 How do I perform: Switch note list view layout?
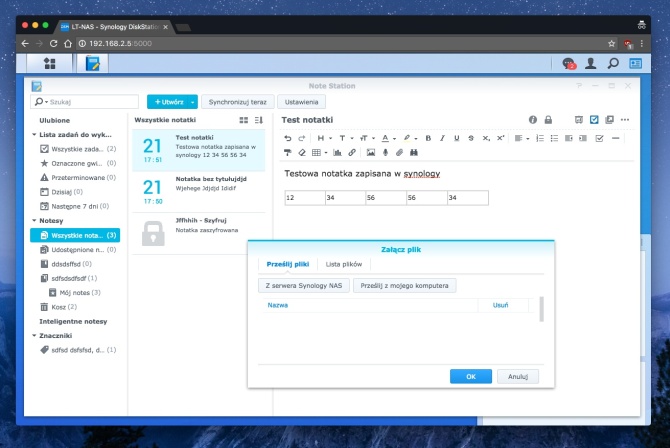pyautogui.click(x=243, y=120)
